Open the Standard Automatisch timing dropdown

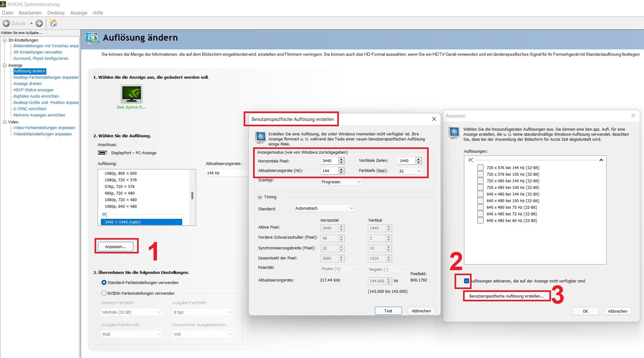pos(324,208)
